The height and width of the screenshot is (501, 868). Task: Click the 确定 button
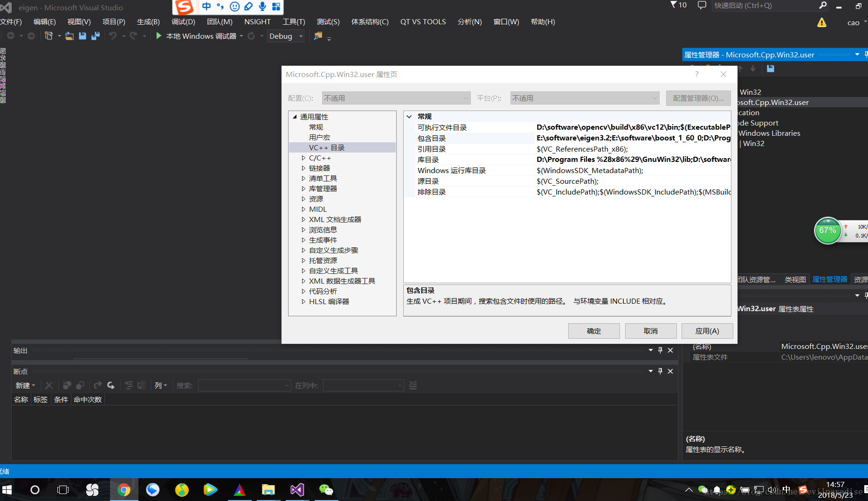pos(594,331)
